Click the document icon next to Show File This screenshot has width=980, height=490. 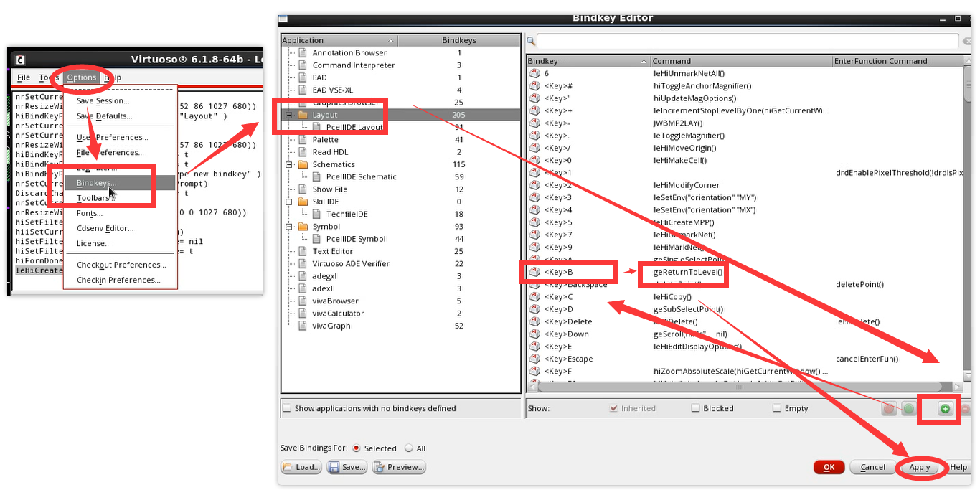302,189
